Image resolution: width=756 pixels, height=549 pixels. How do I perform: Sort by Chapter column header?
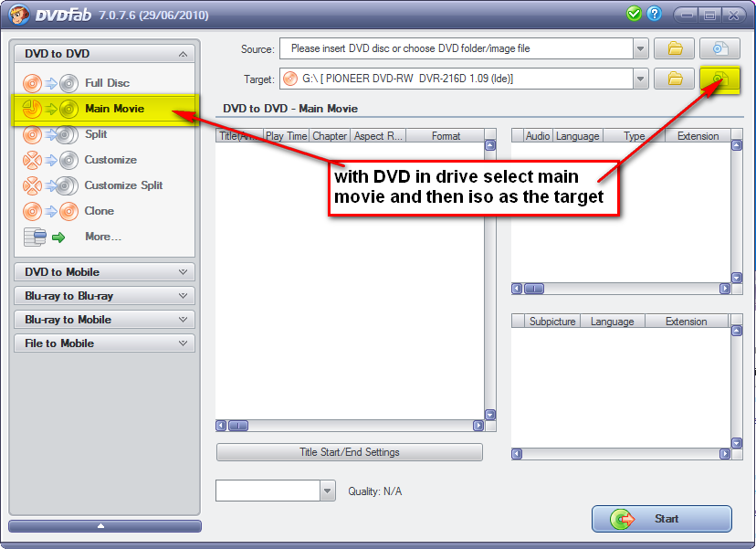[x=330, y=136]
